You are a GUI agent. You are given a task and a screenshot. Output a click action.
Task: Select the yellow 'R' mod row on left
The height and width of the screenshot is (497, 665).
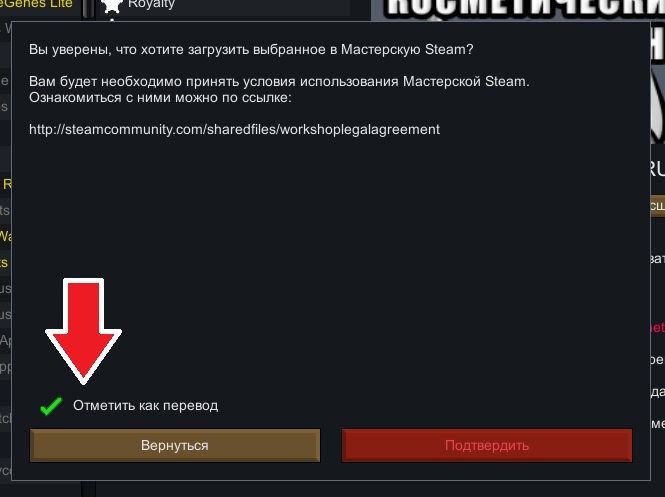point(6,184)
